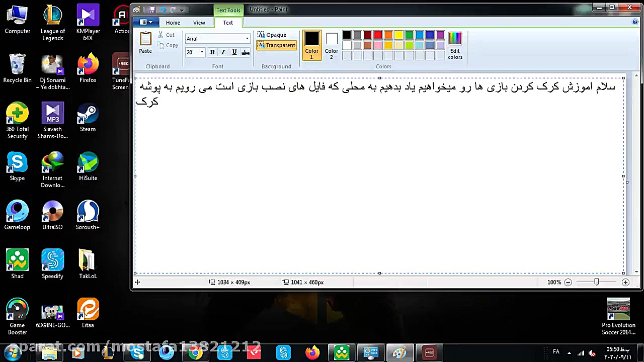
Task: Switch to the View tab
Action: point(199,22)
